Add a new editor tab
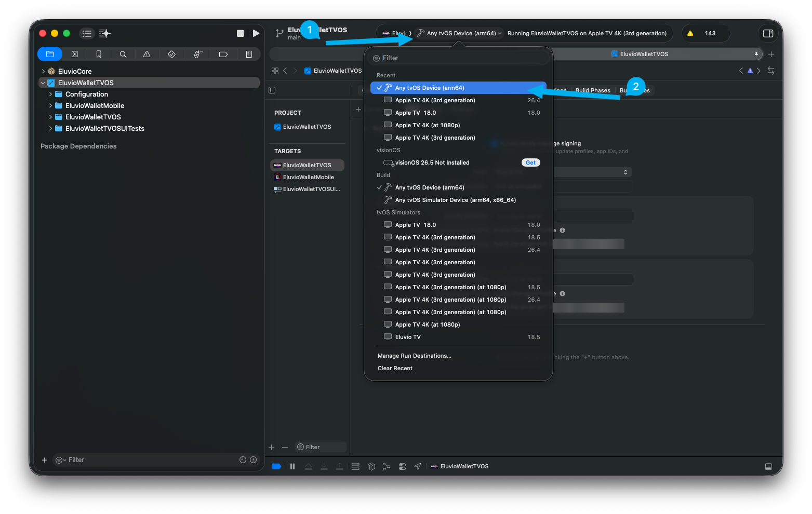Viewport: 812px width, 514px height. coord(771,54)
